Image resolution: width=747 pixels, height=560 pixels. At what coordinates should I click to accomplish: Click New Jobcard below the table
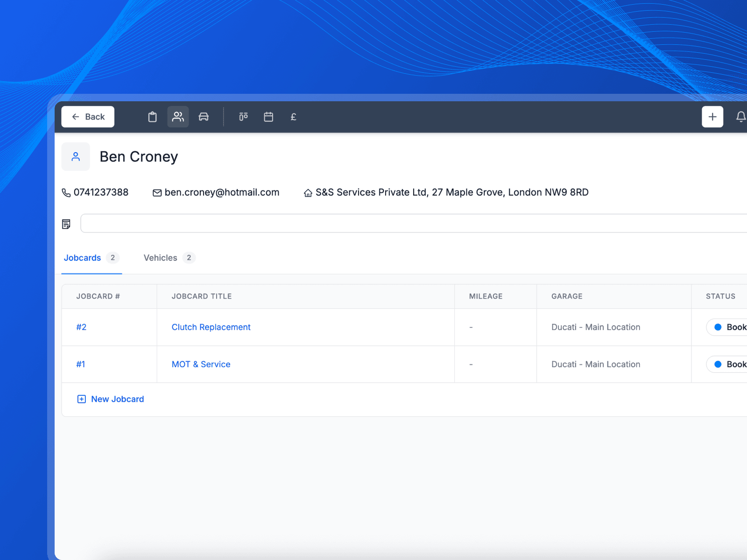pyautogui.click(x=110, y=399)
